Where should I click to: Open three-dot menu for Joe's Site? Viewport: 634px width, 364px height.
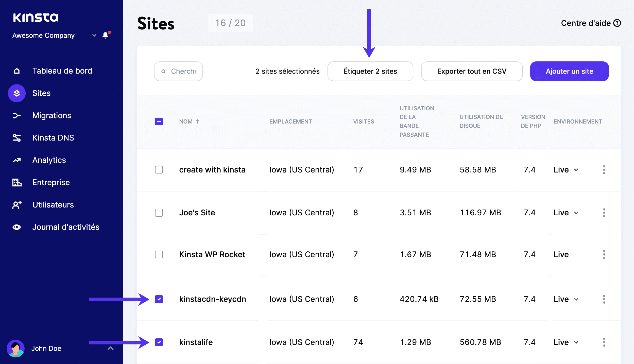click(604, 213)
